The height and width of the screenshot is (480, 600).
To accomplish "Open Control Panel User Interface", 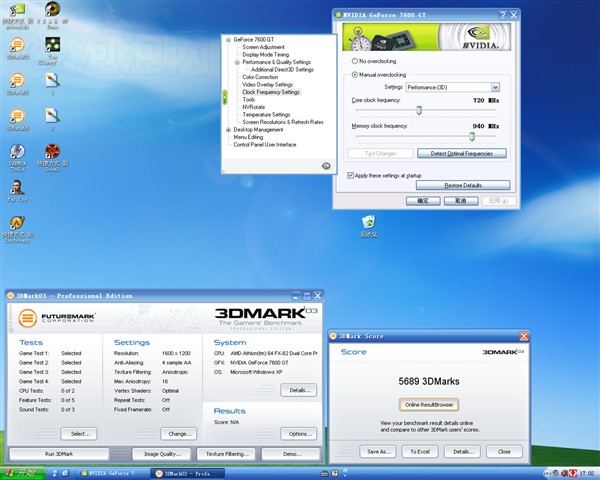I will point(265,145).
